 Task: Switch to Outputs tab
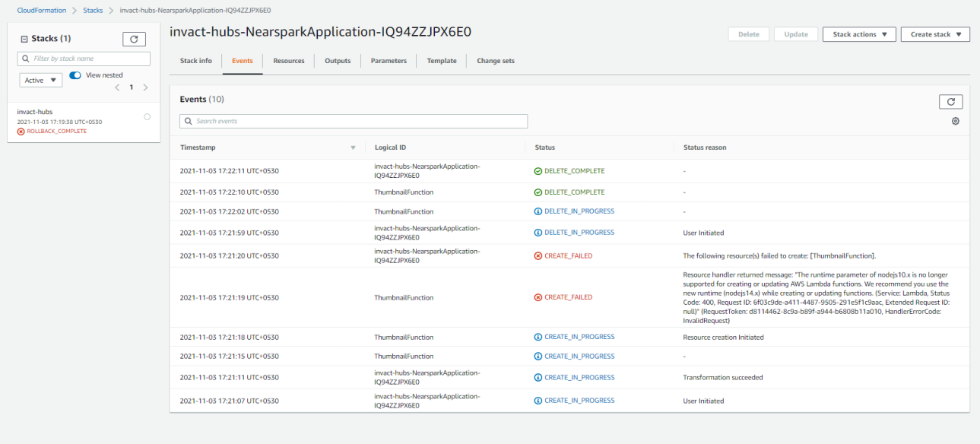(x=338, y=61)
